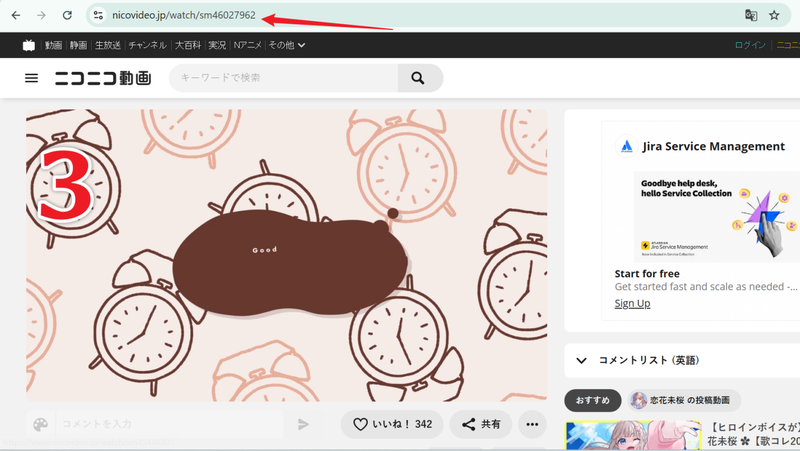The height and width of the screenshot is (451, 800).
Task: Click the Start for free ad heading
Action: 647,274
